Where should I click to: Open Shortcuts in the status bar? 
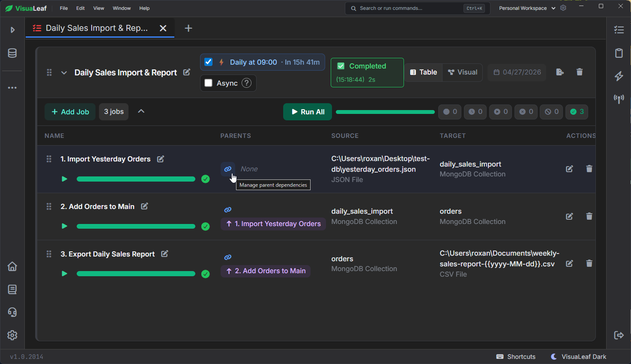(x=516, y=357)
